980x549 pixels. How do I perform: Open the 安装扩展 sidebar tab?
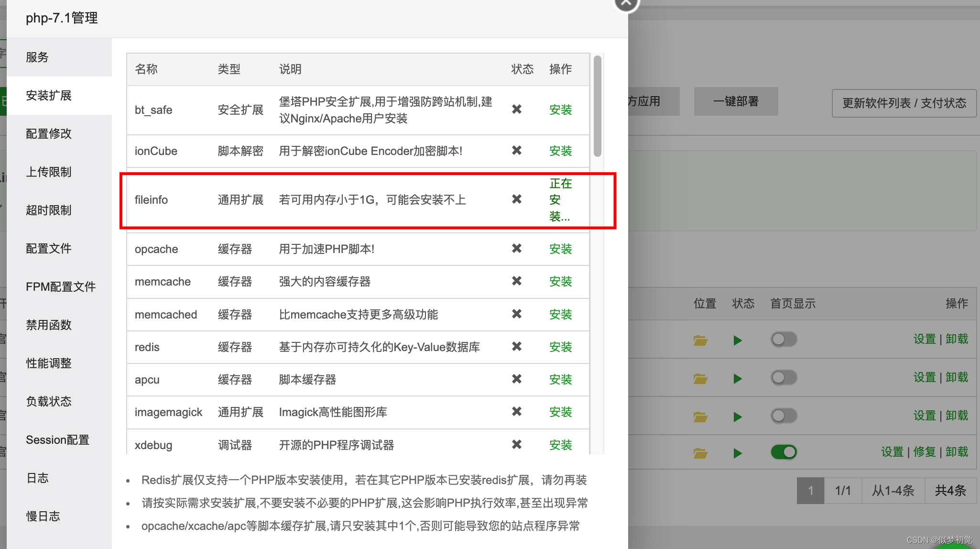[49, 96]
